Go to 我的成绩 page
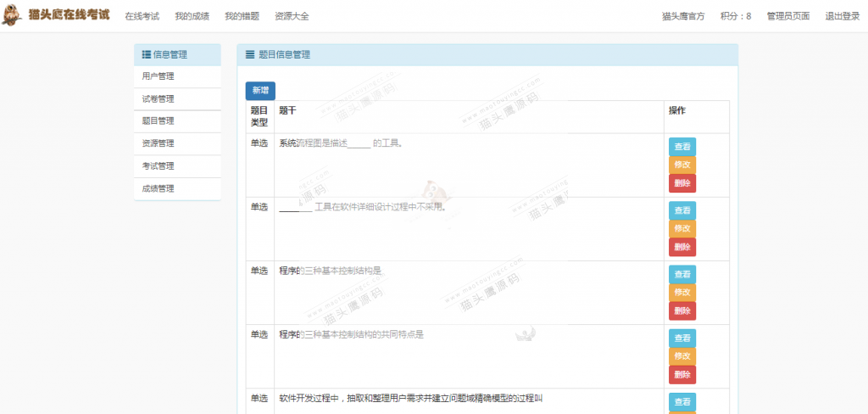 [x=192, y=16]
